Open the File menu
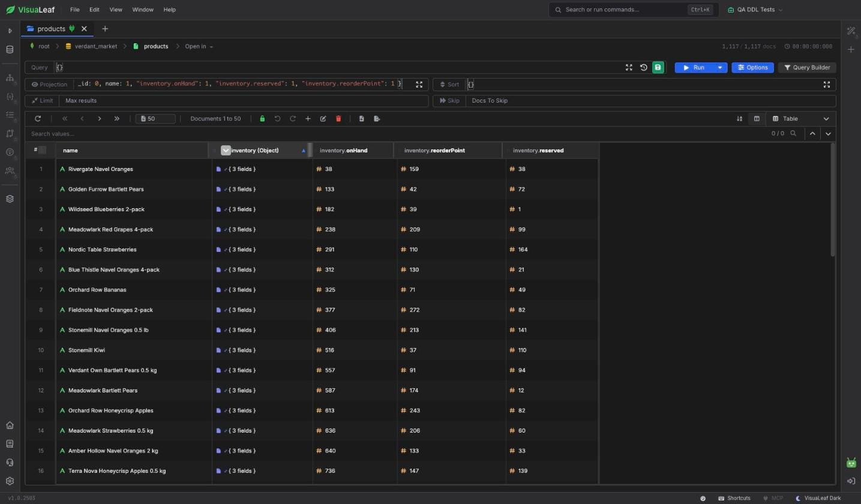 click(74, 10)
